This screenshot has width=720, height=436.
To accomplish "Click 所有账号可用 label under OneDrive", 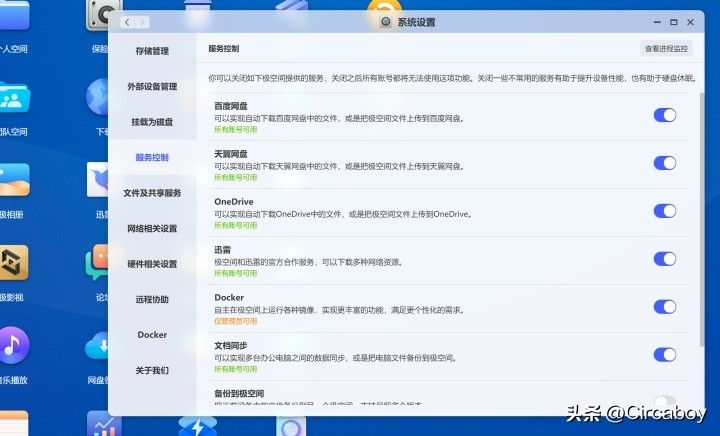I will point(236,225).
